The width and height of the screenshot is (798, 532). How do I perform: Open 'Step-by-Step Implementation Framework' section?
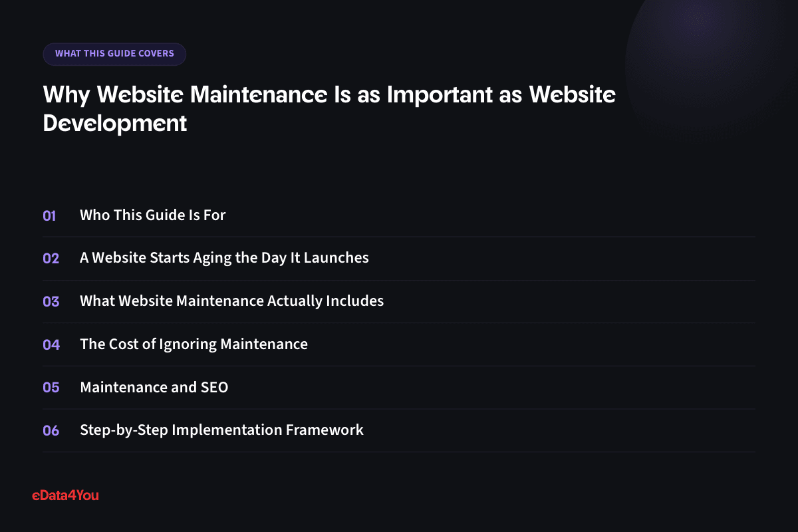pyautogui.click(x=221, y=430)
